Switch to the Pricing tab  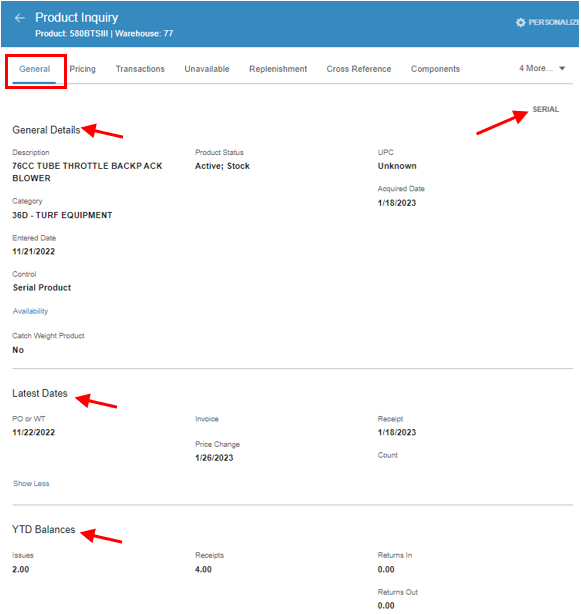[x=83, y=69]
